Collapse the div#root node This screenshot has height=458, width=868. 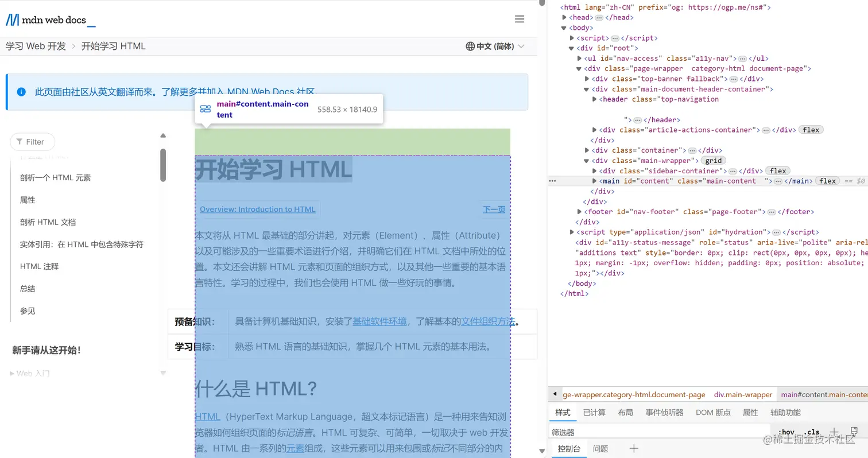click(x=572, y=48)
